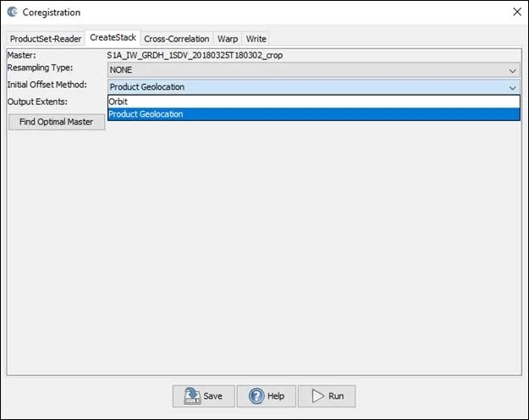Click the Coregistration app icon in title bar
Image resolution: width=529 pixels, height=420 pixels.
point(11,12)
